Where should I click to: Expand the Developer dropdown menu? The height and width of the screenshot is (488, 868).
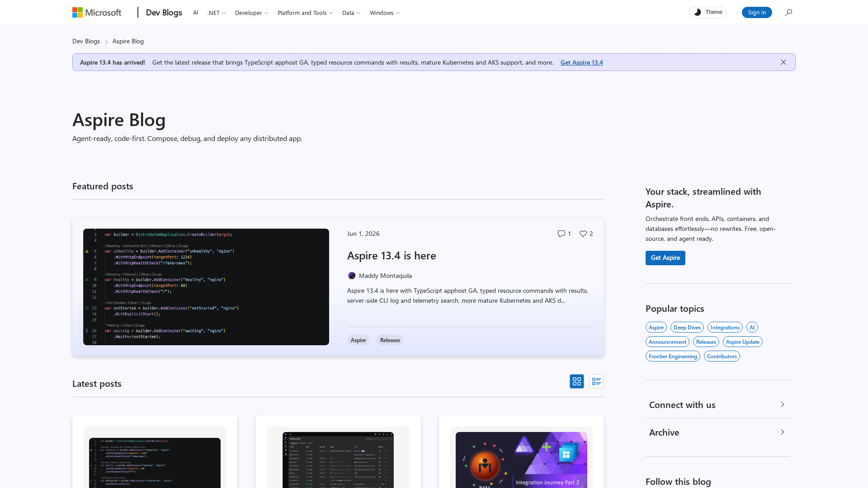[251, 13]
